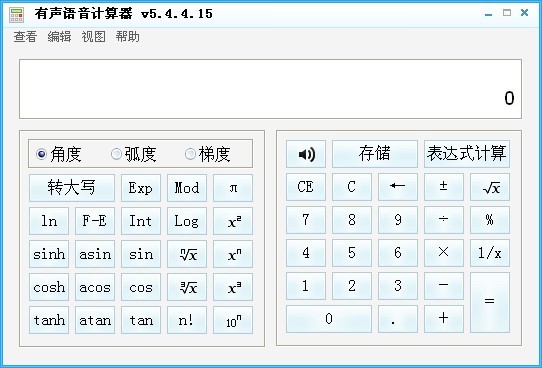Click the pi constant button
Viewport: 542px width, 368px height.
(x=233, y=188)
